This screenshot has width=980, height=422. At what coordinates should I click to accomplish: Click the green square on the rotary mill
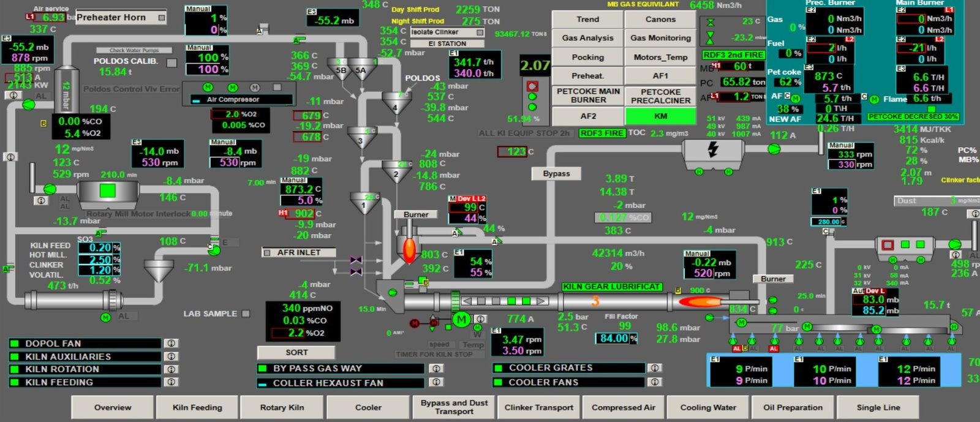coord(108,190)
